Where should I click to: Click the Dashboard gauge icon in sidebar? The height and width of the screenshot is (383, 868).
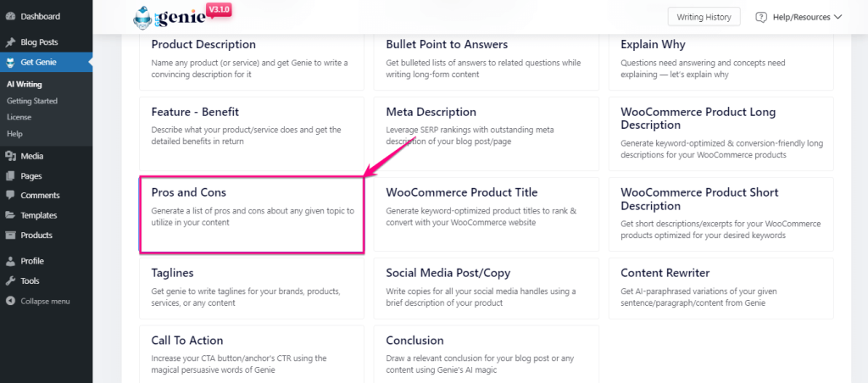coord(10,17)
